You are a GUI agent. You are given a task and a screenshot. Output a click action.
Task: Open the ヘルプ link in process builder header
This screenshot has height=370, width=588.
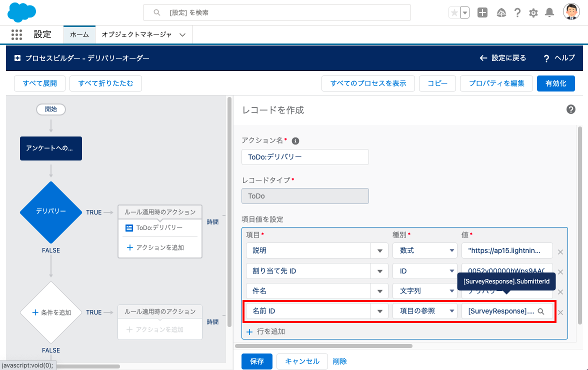[x=559, y=58]
